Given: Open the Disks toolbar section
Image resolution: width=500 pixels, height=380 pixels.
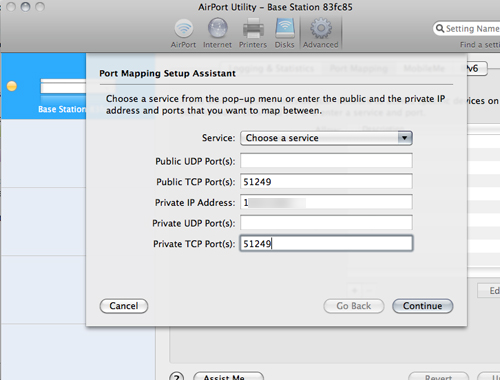Looking at the screenshot, I should coord(284,33).
